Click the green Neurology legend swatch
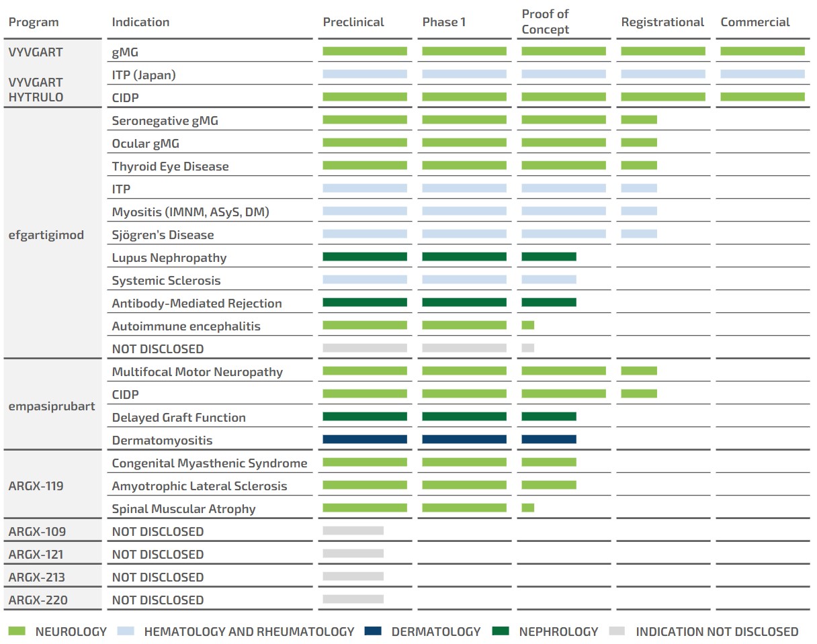Image resolution: width=817 pixels, height=644 pixels. 17,631
